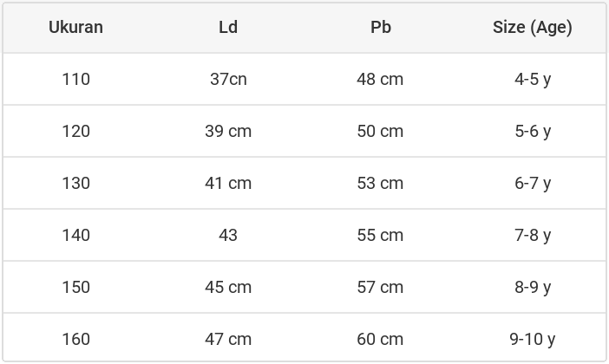Click the 37cn chest width value
This screenshot has width=609, height=364.
(228, 79)
